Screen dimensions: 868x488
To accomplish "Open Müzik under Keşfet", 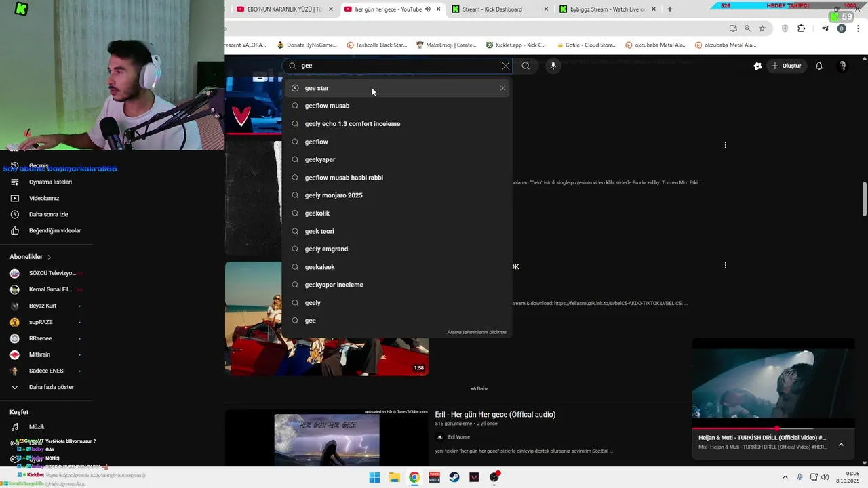I will (x=37, y=427).
